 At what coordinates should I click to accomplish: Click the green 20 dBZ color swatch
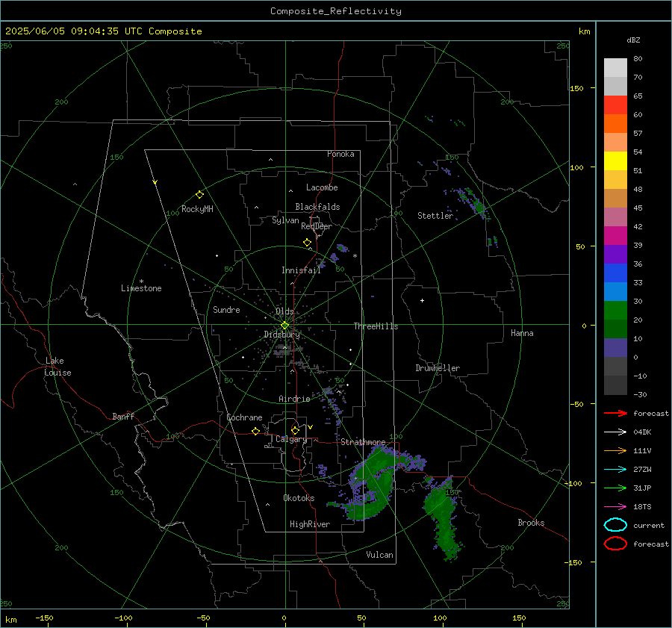[615, 311]
